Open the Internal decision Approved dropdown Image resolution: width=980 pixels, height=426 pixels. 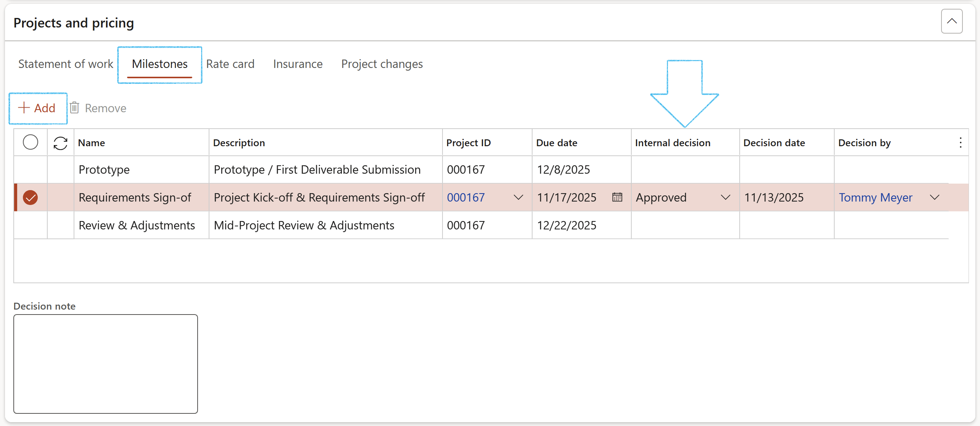click(x=725, y=197)
